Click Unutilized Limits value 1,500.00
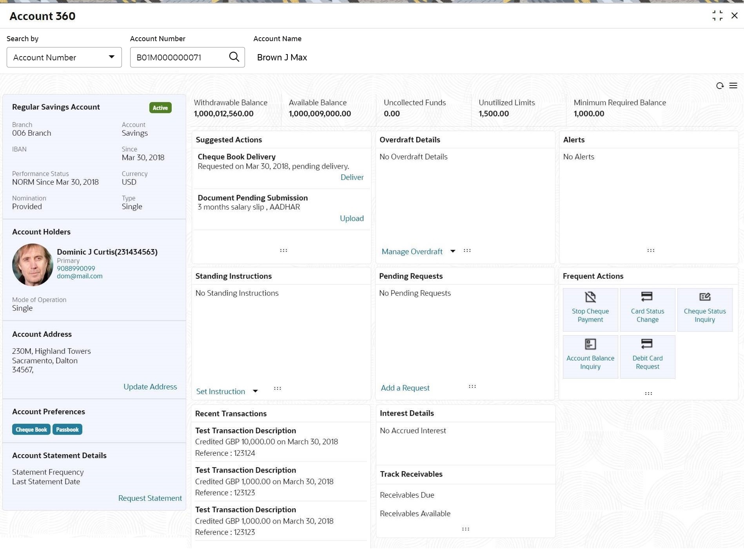The height and width of the screenshot is (560, 744). [494, 114]
